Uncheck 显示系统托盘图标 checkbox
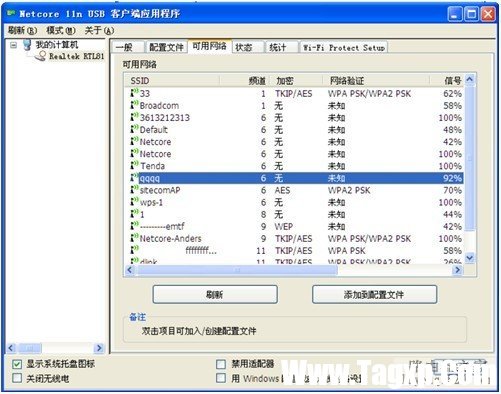 point(17,364)
